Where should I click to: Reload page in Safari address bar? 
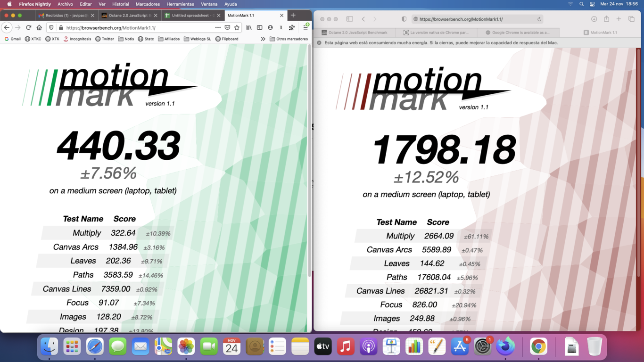tap(539, 19)
